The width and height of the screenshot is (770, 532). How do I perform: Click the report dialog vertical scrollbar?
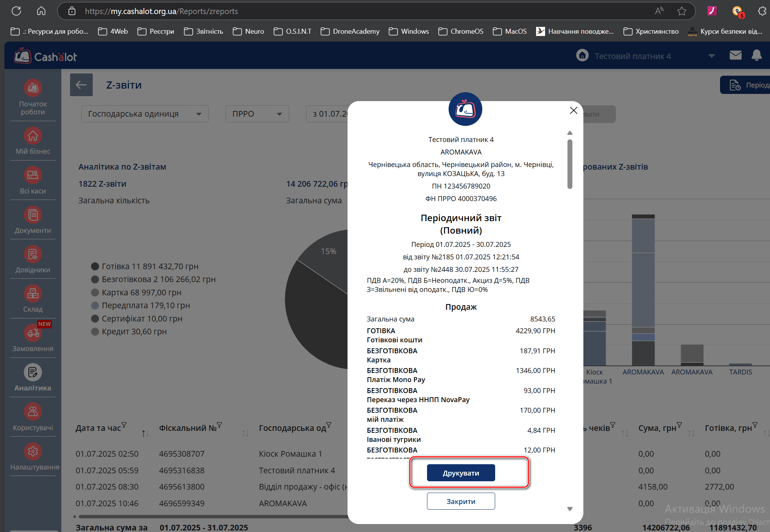click(x=570, y=164)
